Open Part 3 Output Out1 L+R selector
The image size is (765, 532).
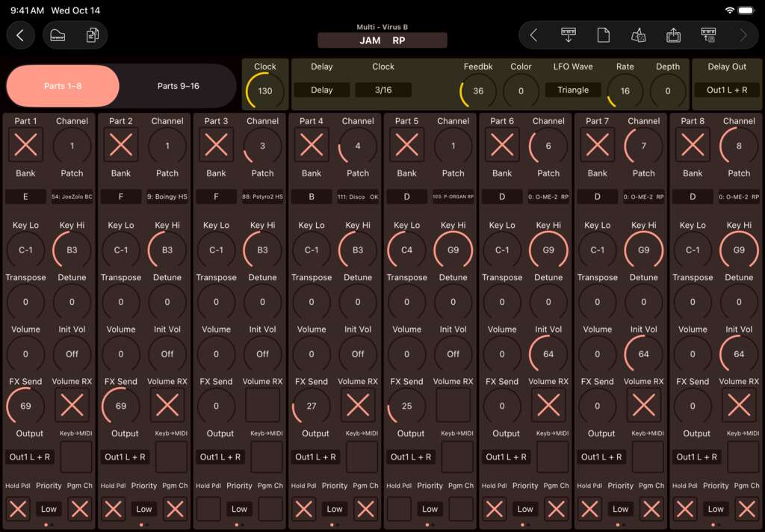point(220,457)
